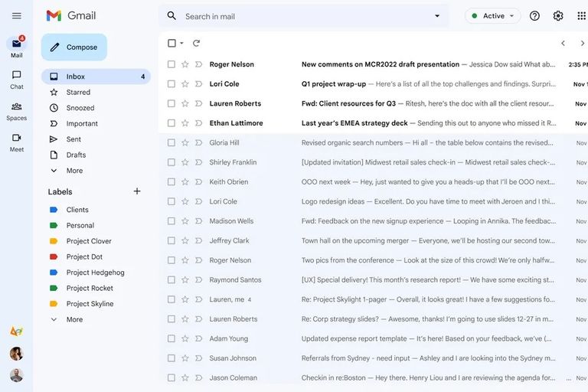Screen dimensions: 588x392
Task: Check the box for Gloria Hill's email
Action: click(x=171, y=142)
